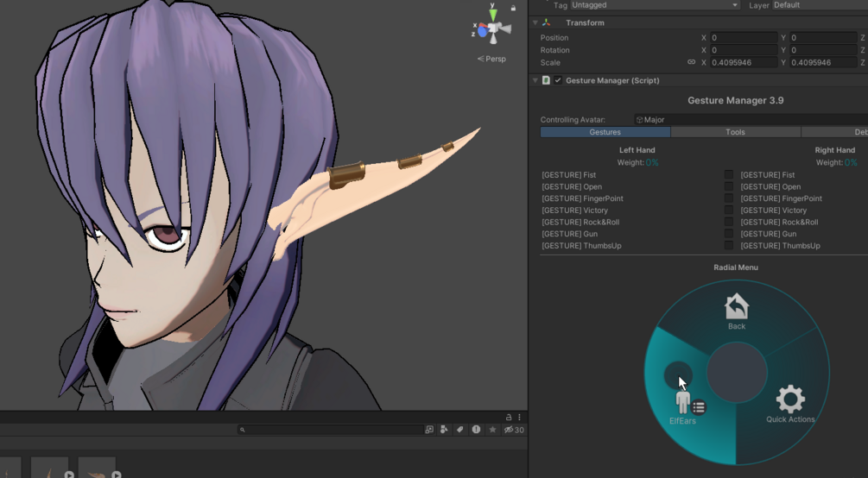The width and height of the screenshot is (868, 478).
Task: Click the left-column [GESTURE] Rock&Roll label
Action: pos(580,222)
